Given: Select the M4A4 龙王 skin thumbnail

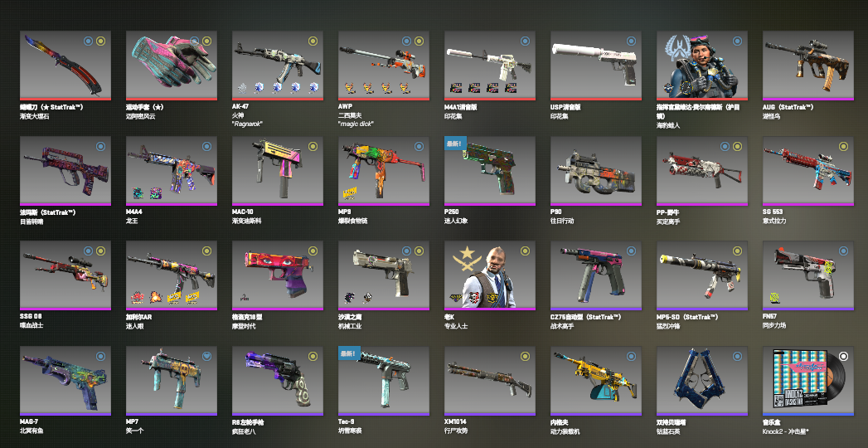Looking at the screenshot, I should (x=172, y=171).
